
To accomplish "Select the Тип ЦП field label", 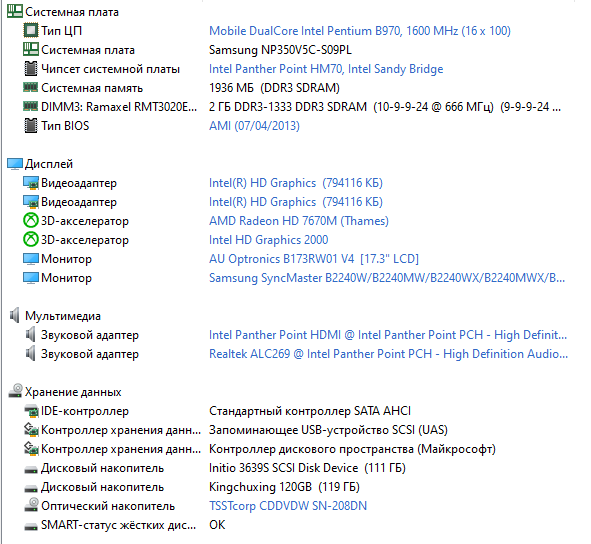I will [x=61, y=31].
